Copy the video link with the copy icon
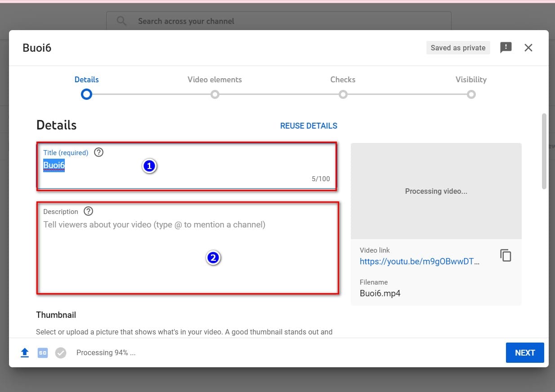 (x=506, y=255)
